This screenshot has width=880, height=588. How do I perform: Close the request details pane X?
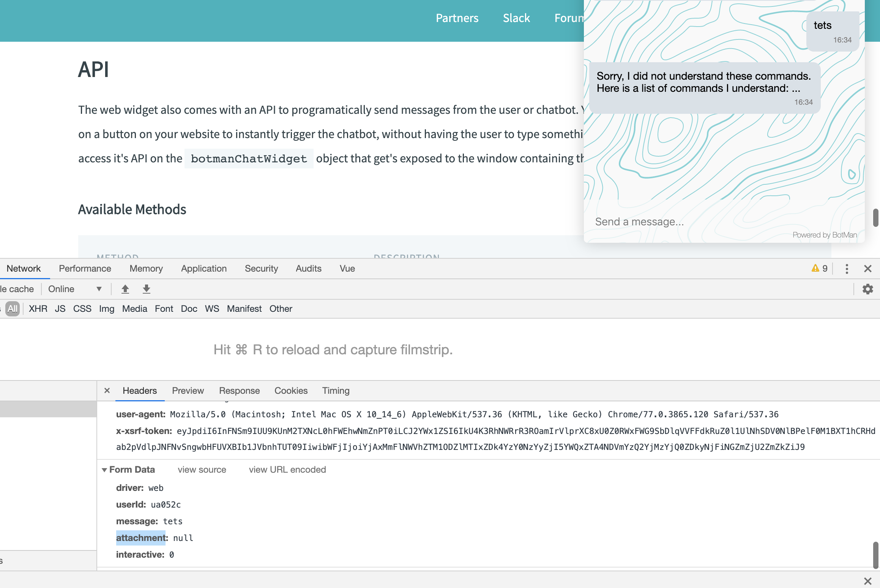(107, 390)
